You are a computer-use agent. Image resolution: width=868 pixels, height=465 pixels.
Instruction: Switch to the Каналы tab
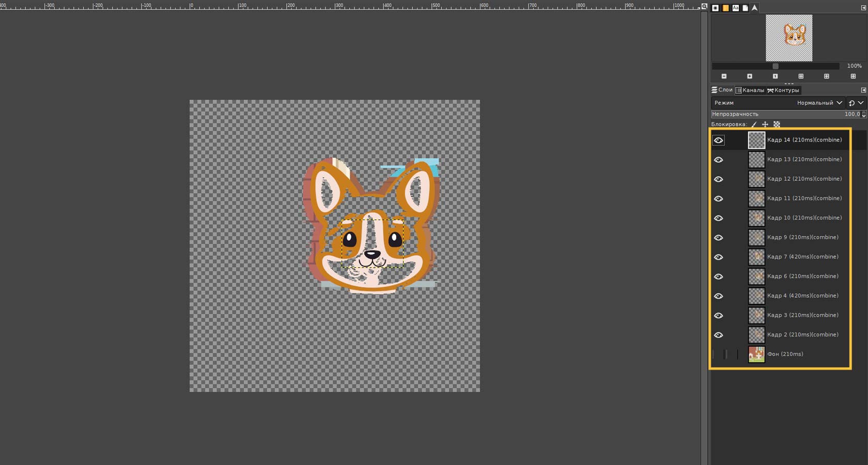point(750,90)
